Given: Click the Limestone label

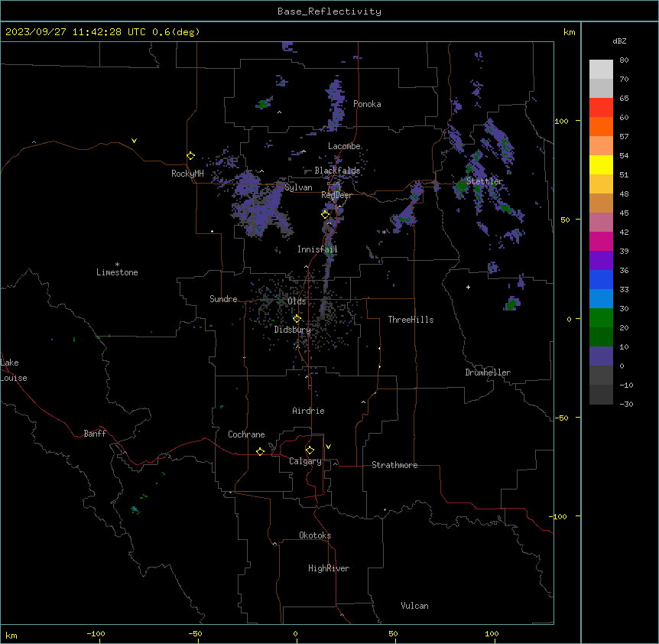Looking at the screenshot, I should click(x=117, y=272).
